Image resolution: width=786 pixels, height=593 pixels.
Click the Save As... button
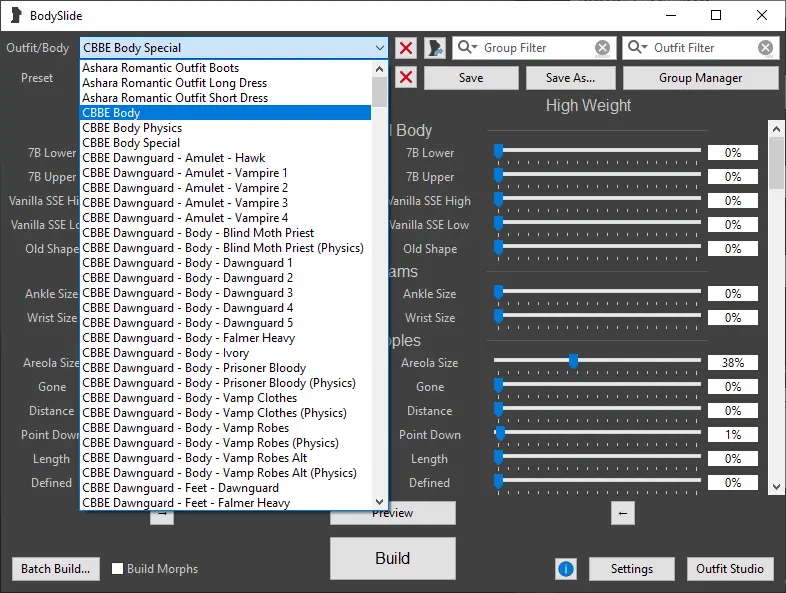[x=570, y=78]
